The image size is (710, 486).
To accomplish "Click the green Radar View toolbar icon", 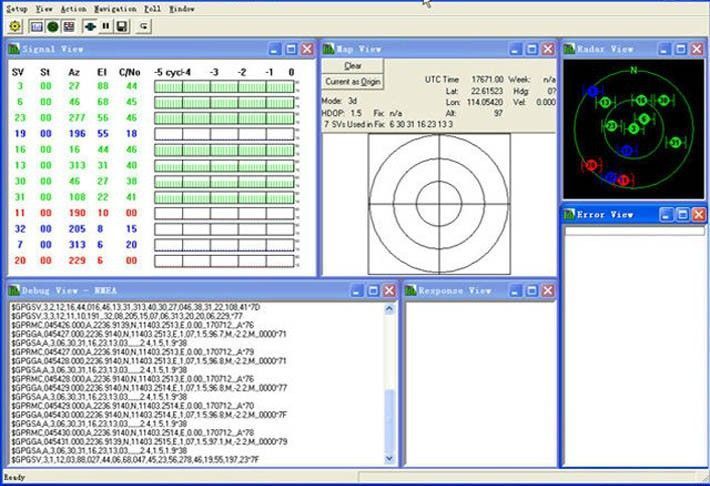I will tap(53, 26).
